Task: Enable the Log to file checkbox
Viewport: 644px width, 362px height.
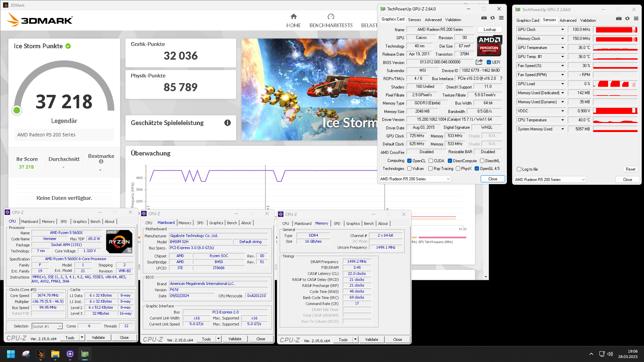Action: click(519, 169)
